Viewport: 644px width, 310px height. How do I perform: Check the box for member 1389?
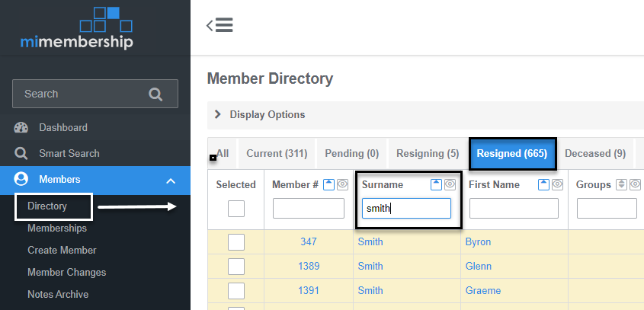point(236,267)
